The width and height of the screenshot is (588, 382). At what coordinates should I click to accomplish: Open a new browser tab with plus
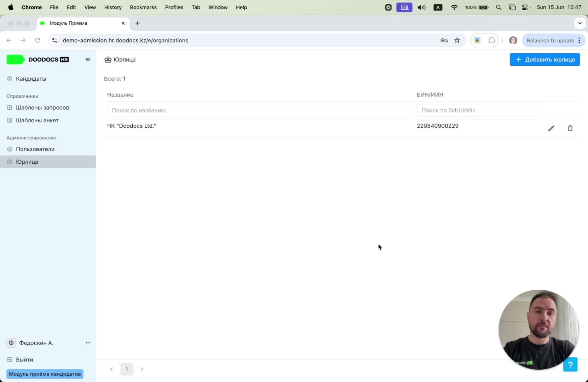point(138,23)
